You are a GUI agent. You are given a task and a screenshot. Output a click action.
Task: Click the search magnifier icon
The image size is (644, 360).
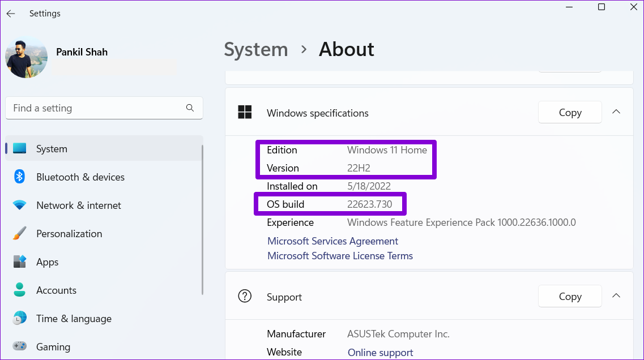tap(190, 108)
